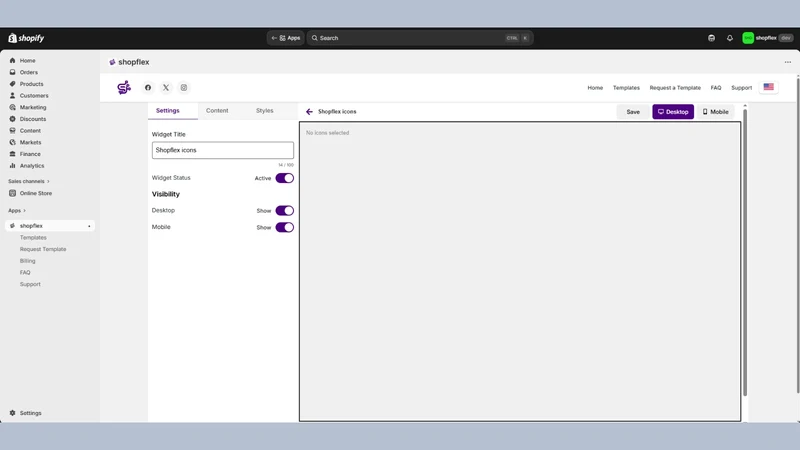Open the Home link in app navigation
800x450 pixels.
(595, 88)
